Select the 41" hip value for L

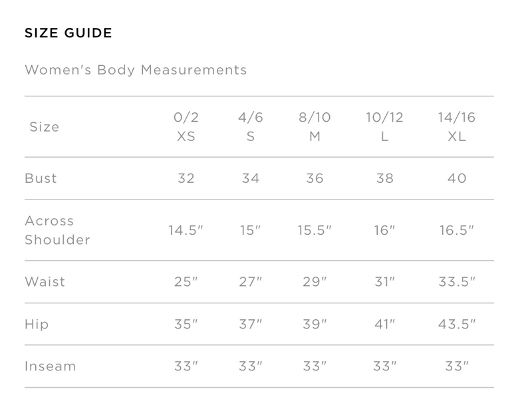pos(384,325)
